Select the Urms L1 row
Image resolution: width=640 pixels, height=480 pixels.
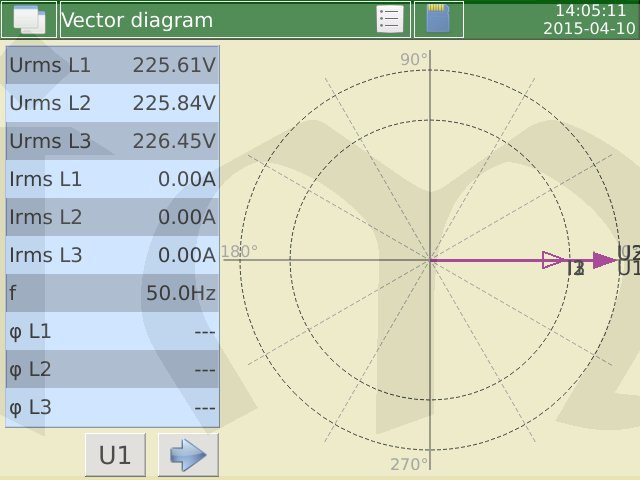point(112,66)
